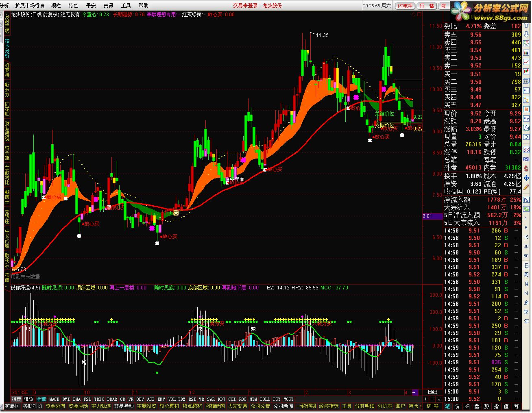Click the F5 icon in right toolbar
Screen dimensions: 532x413
pos(526,201)
